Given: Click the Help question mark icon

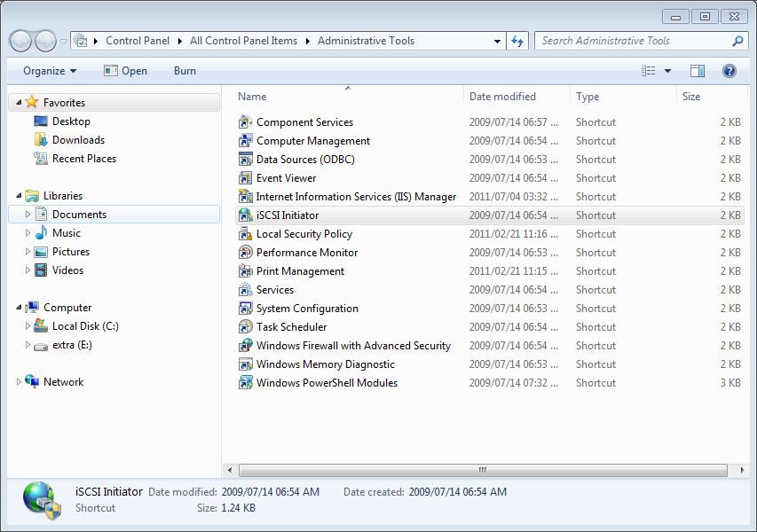Looking at the screenshot, I should (x=729, y=71).
